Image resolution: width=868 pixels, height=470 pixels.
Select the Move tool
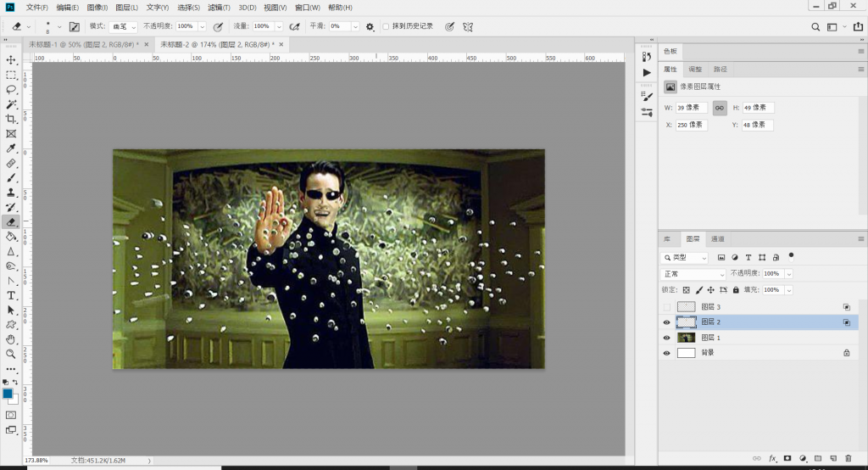tap(10, 60)
